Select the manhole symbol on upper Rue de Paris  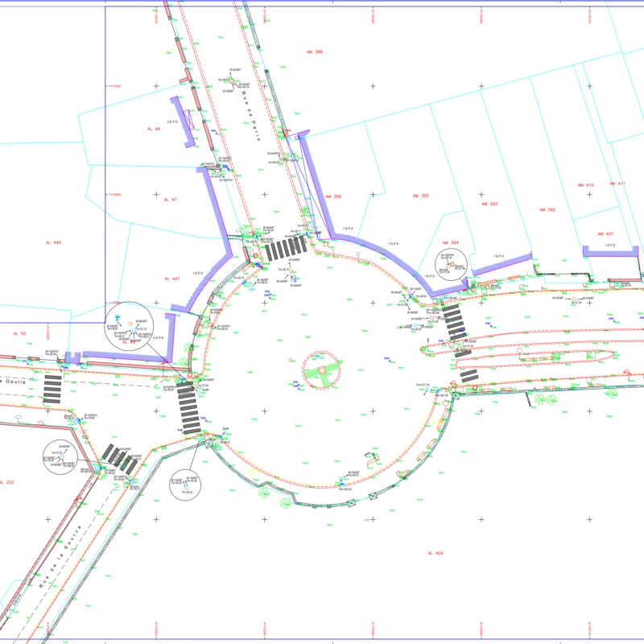pyautogui.click(x=230, y=81)
